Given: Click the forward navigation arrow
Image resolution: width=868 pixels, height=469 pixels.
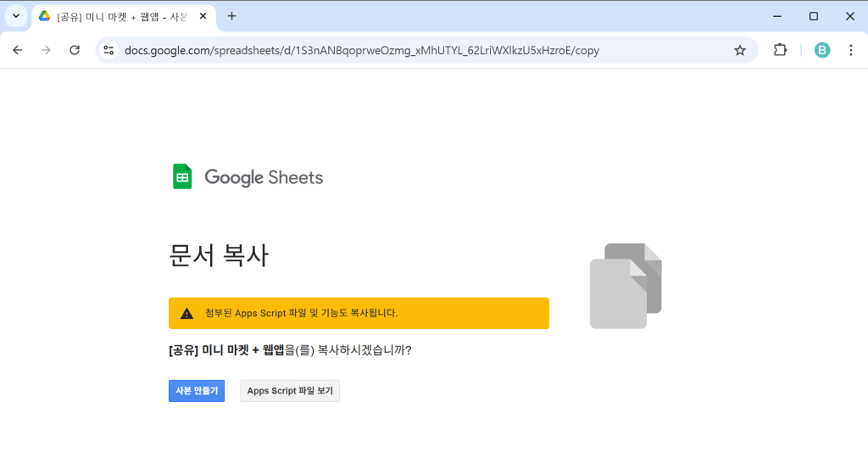Looking at the screenshot, I should click(46, 50).
